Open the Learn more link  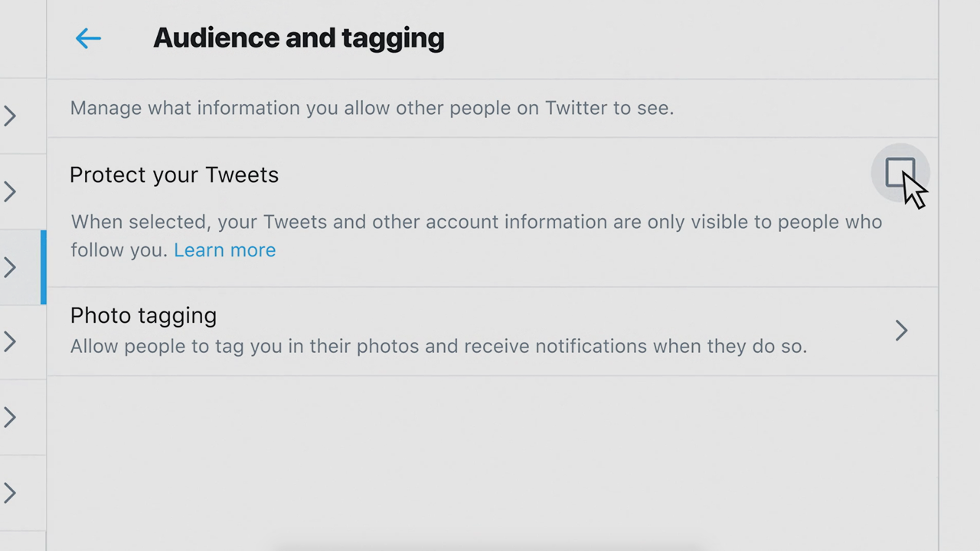point(224,250)
